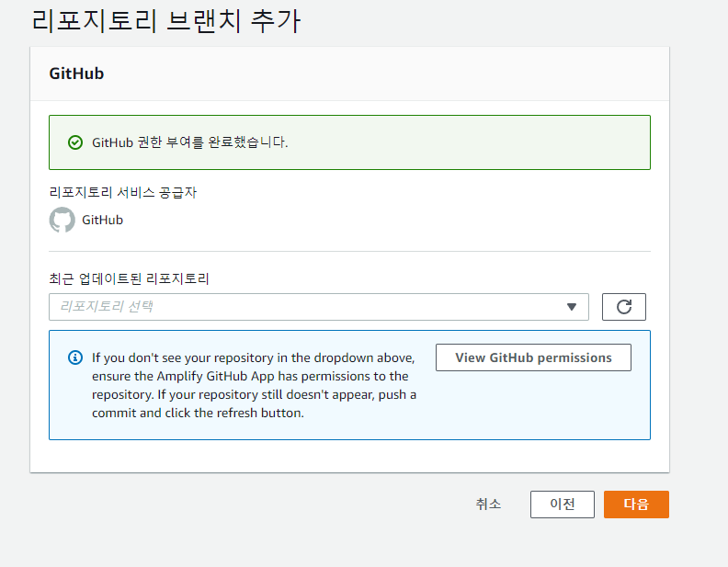Viewport: 728px width, 567px height.
Task: Click the GitHub text beside the logo
Action: [102, 220]
